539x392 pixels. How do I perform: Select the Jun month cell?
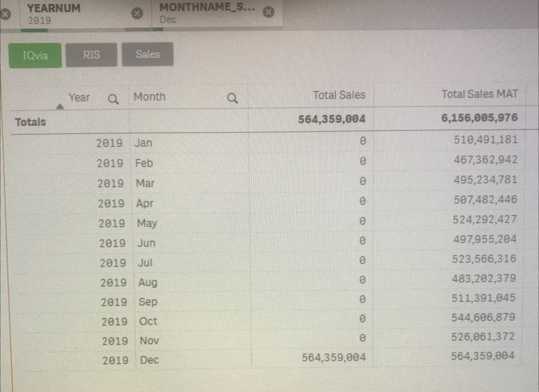click(146, 243)
